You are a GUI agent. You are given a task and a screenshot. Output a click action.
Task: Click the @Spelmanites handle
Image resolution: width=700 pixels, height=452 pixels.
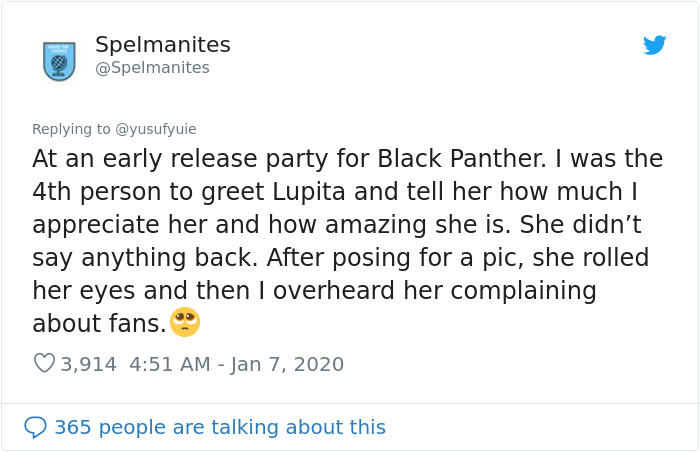152,68
